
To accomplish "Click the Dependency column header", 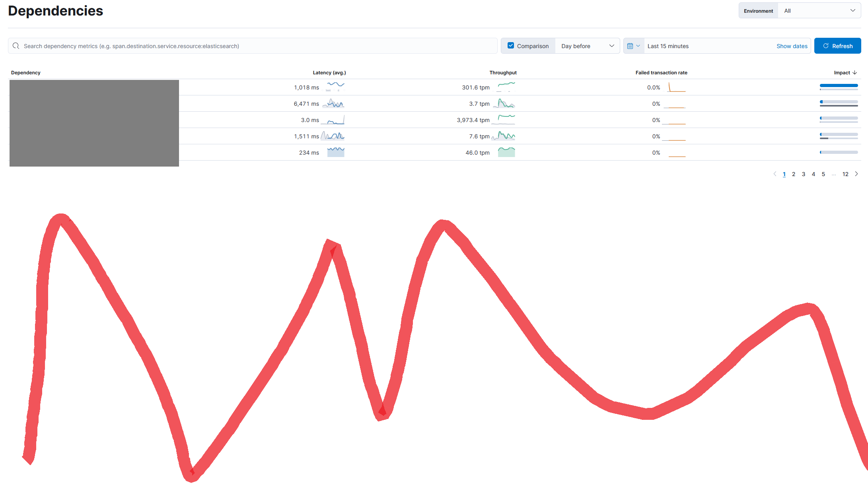I will point(25,72).
